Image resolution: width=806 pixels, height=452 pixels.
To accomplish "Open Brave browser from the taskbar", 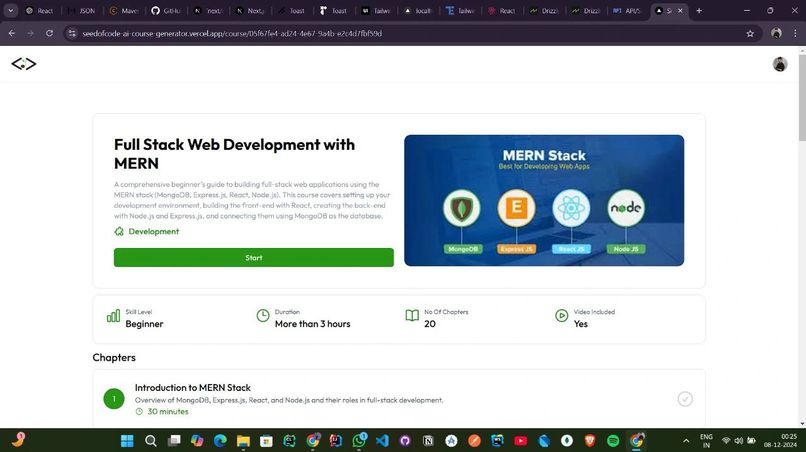I will [590, 441].
